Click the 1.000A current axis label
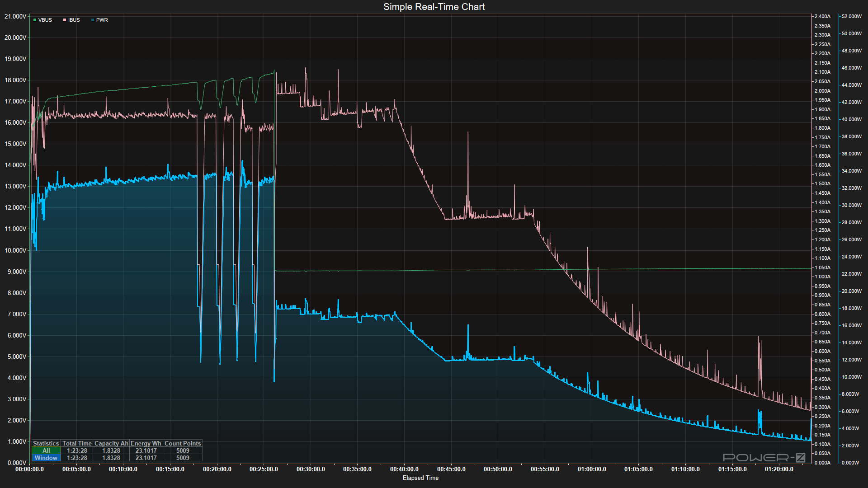 coord(822,277)
